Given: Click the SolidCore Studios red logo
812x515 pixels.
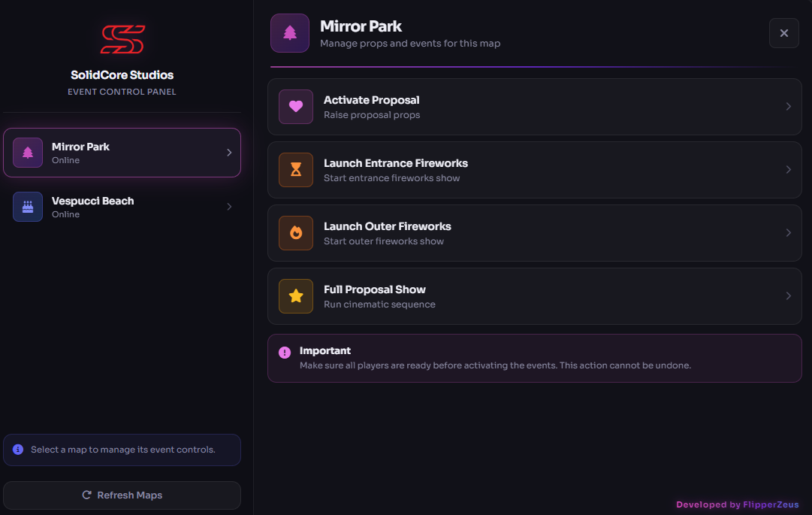Looking at the screenshot, I should 122,39.
